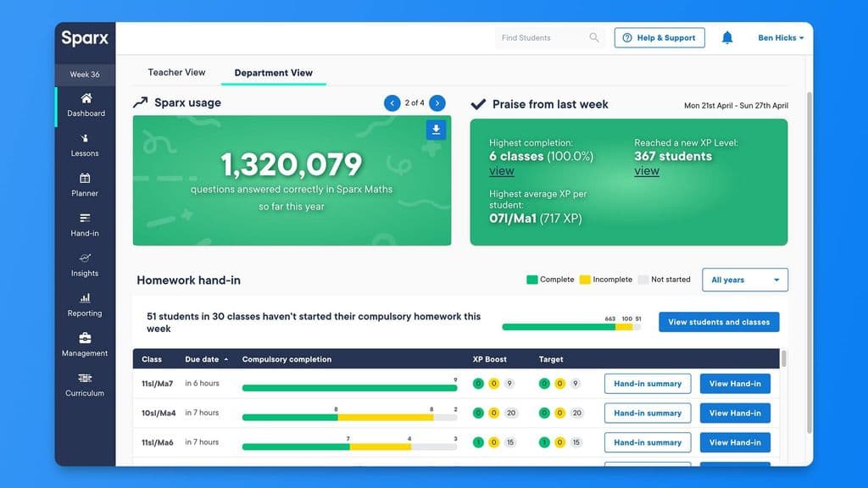Open the All years dropdown
This screenshot has width=868, height=488.
click(x=744, y=280)
